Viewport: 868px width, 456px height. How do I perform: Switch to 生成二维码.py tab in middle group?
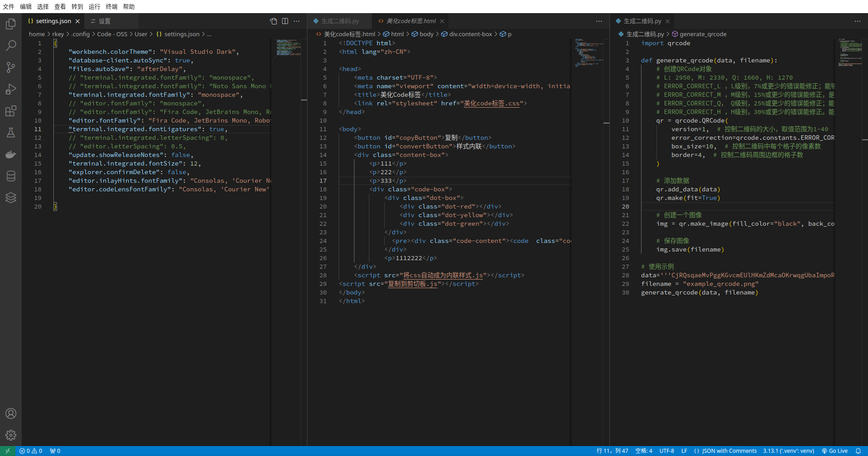(340, 21)
